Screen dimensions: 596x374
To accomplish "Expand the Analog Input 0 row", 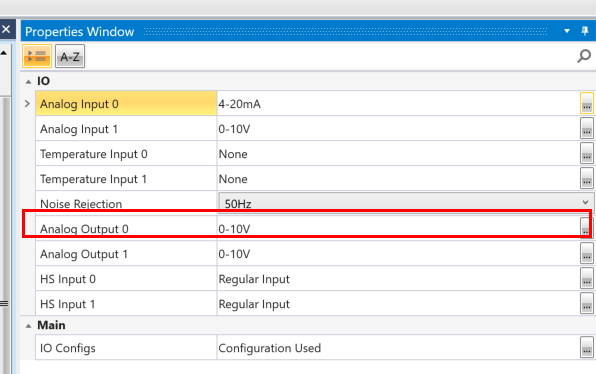I will click(x=27, y=103).
